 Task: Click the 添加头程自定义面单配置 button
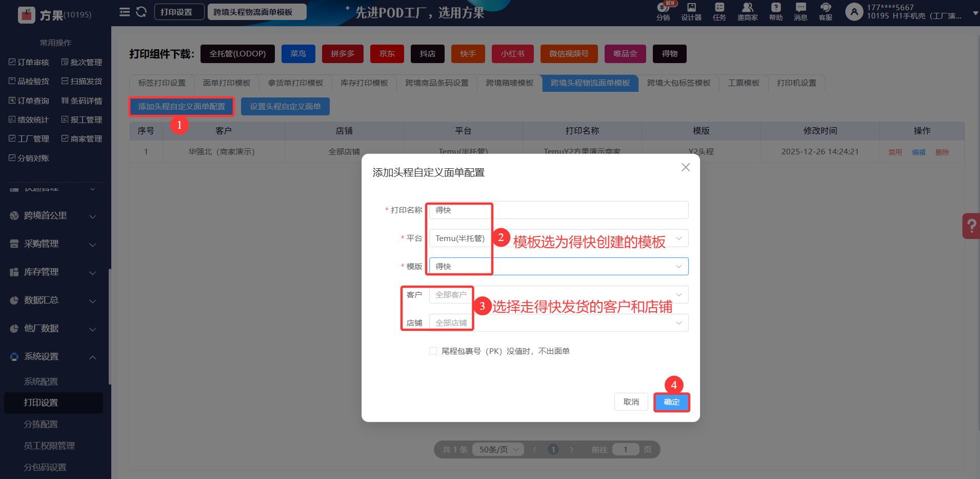182,107
